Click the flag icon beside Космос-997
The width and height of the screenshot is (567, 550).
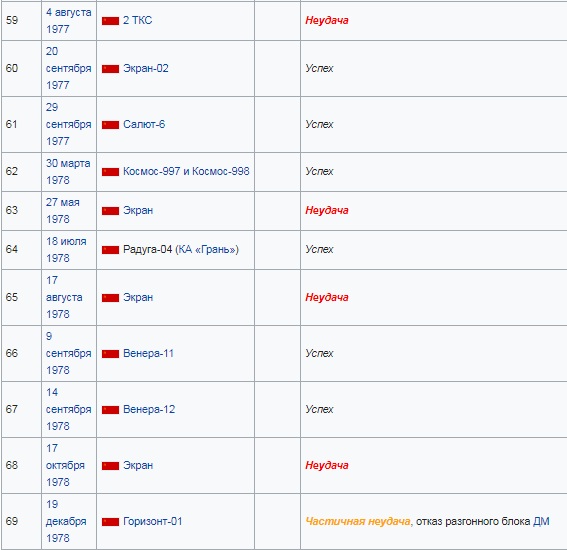point(110,172)
